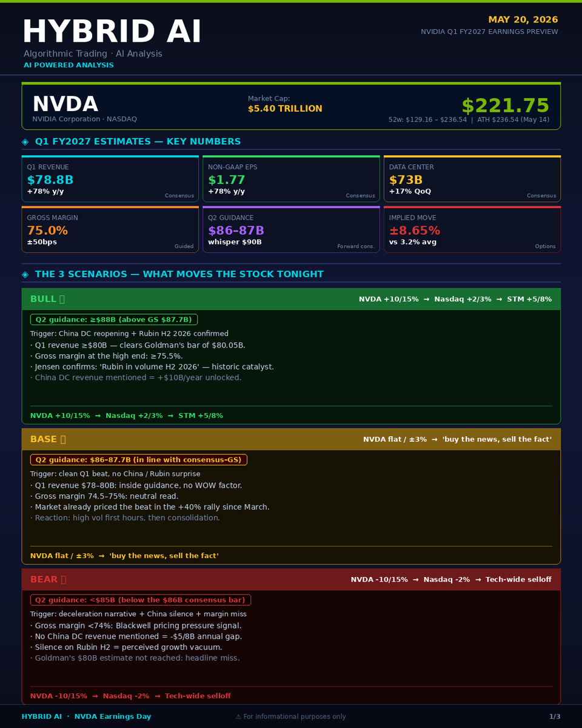
Task: Click 'China DC revenue mentioned = +$10B/year unlocked'
Action: (136, 378)
